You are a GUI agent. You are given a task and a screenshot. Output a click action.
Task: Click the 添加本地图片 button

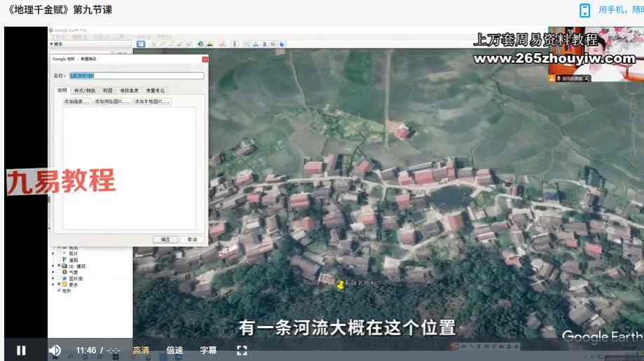152,102
